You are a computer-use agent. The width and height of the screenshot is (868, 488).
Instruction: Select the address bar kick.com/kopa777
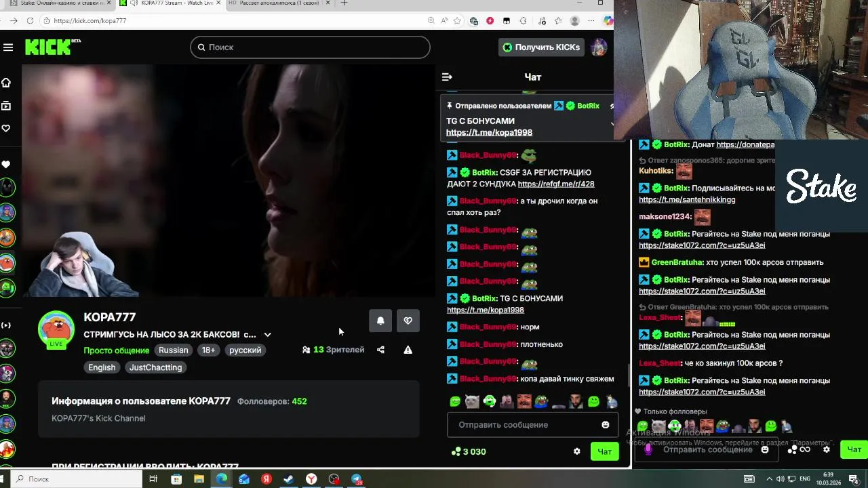pos(90,21)
